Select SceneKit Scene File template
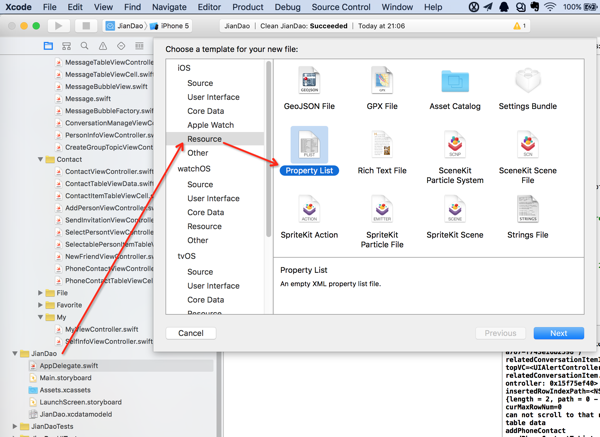Image resolution: width=600 pixels, height=437 pixels. 528,157
